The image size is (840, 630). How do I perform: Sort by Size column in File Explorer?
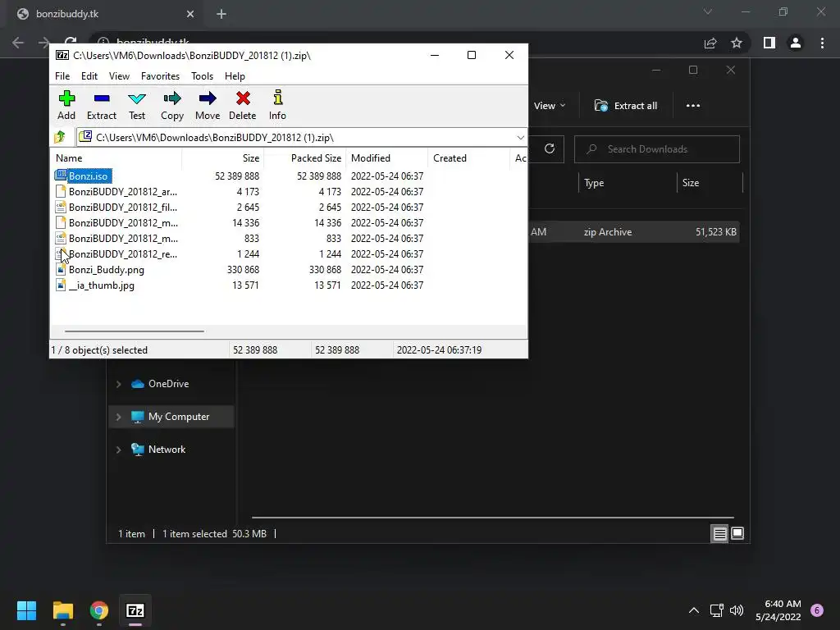[x=710, y=183]
